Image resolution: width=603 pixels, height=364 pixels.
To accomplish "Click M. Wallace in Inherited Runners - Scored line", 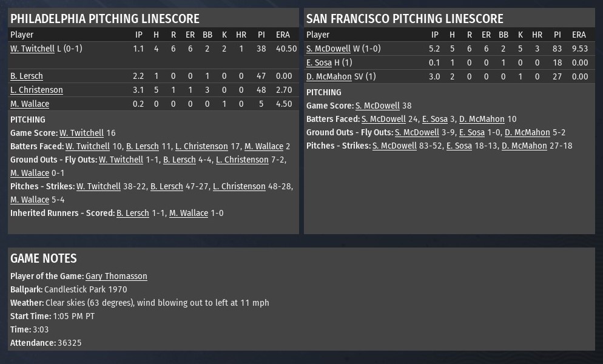I will [189, 213].
